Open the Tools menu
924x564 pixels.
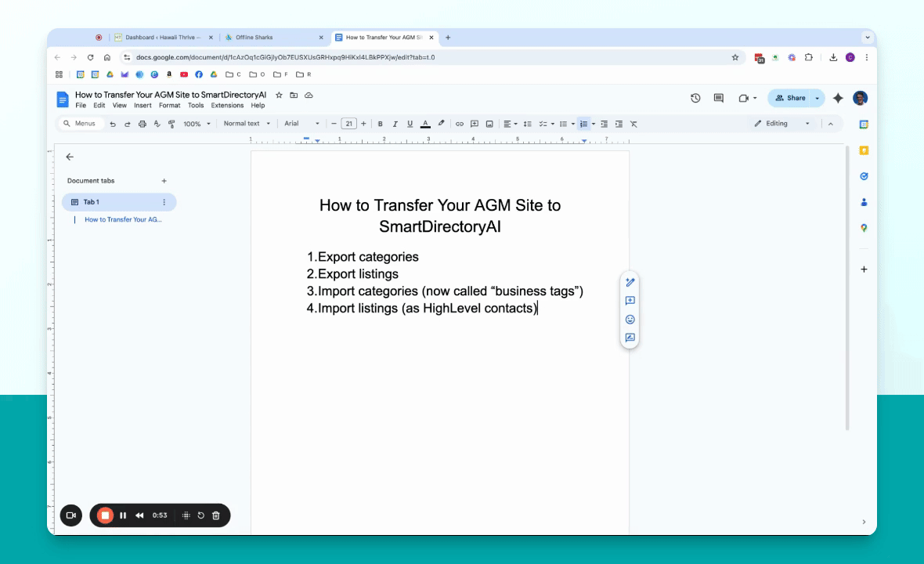click(x=196, y=106)
